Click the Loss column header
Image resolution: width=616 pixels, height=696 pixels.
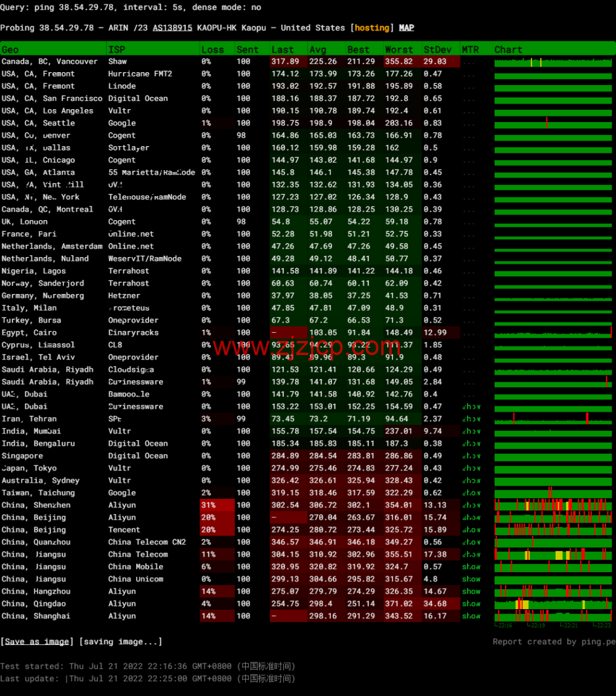(213, 49)
